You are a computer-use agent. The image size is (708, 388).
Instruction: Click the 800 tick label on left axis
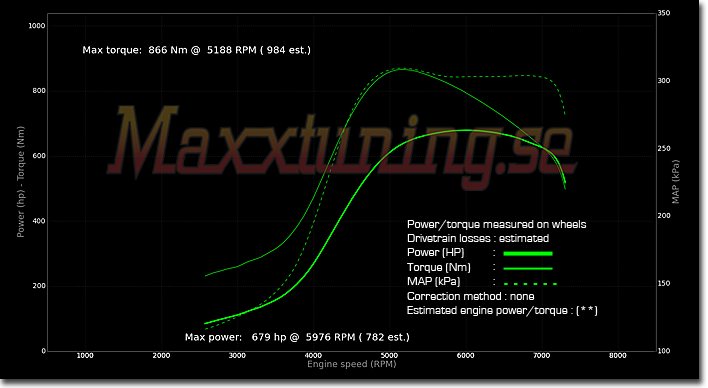39,91
